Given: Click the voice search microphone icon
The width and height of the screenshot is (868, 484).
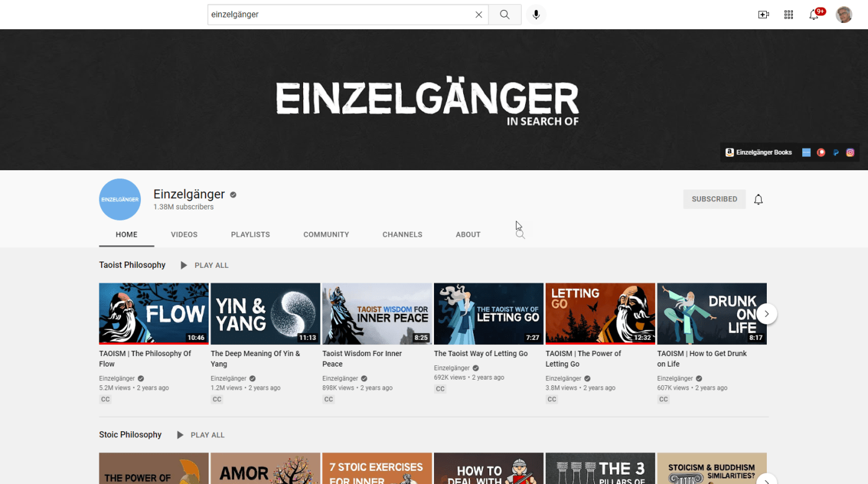Looking at the screenshot, I should [536, 15].
